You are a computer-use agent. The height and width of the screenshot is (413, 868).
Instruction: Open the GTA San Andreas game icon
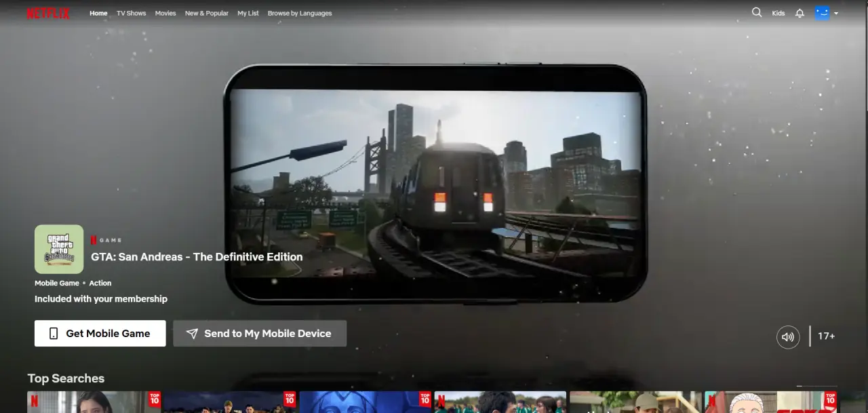tap(59, 249)
